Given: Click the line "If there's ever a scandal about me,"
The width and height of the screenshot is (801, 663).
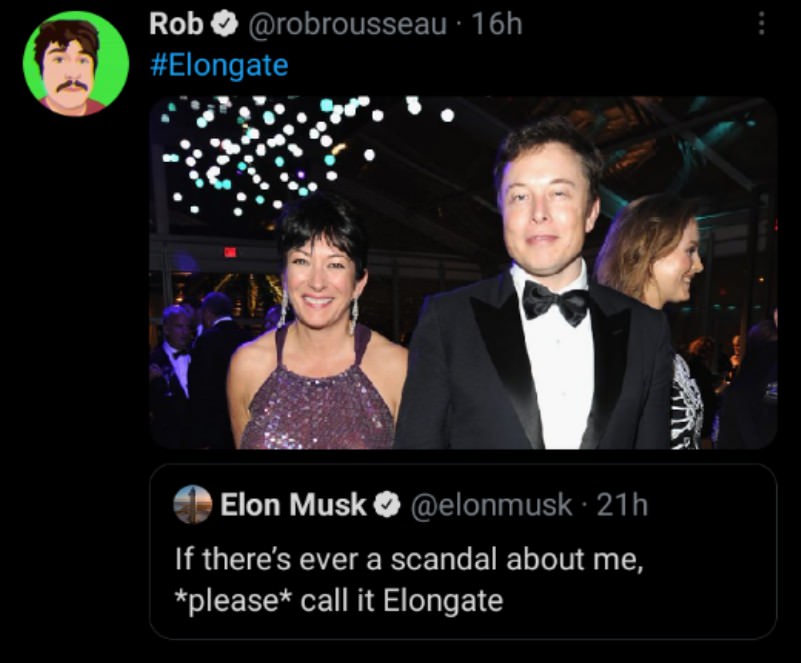Looking at the screenshot, I should point(408,559).
